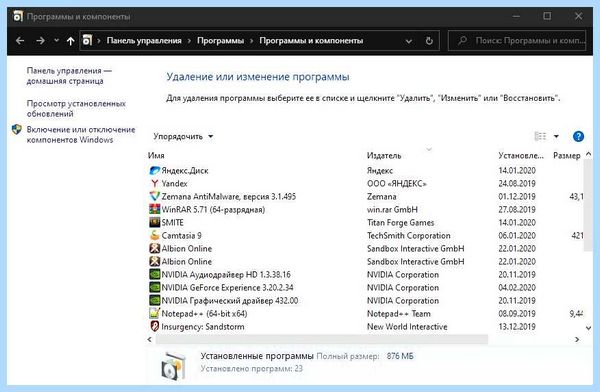The height and width of the screenshot is (392, 600).
Task: Click the Notepad++ icon
Action: tap(155, 314)
